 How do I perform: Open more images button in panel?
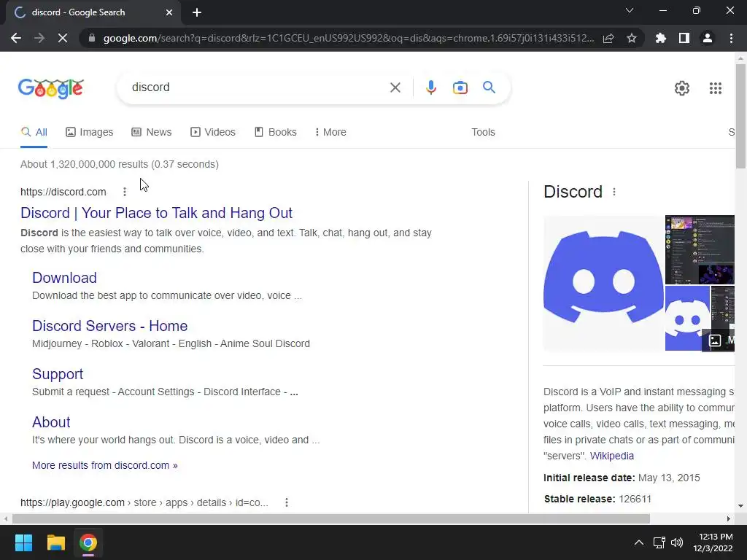click(x=719, y=340)
